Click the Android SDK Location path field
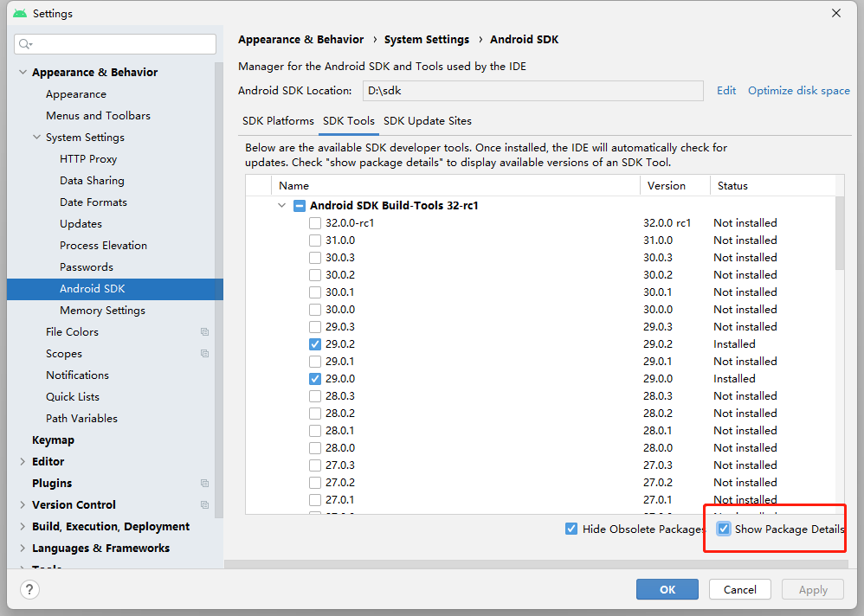The image size is (864, 616). tap(532, 91)
